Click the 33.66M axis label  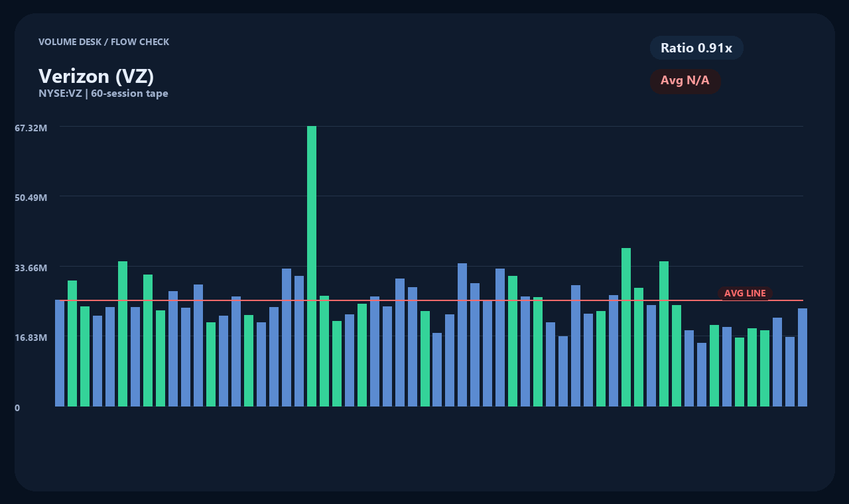pyautogui.click(x=31, y=268)
